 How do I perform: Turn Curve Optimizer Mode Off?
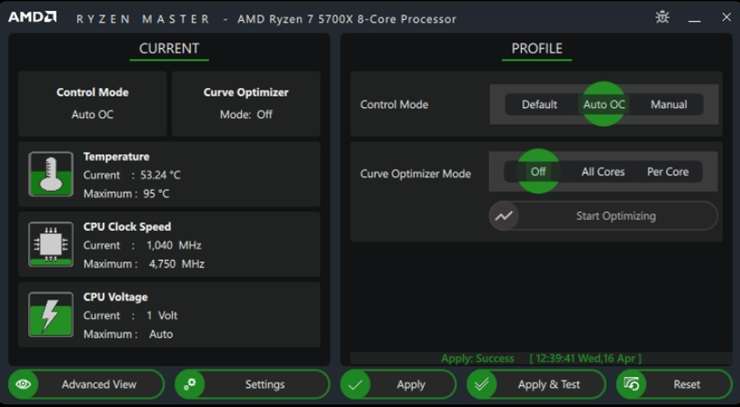[538, 171]
